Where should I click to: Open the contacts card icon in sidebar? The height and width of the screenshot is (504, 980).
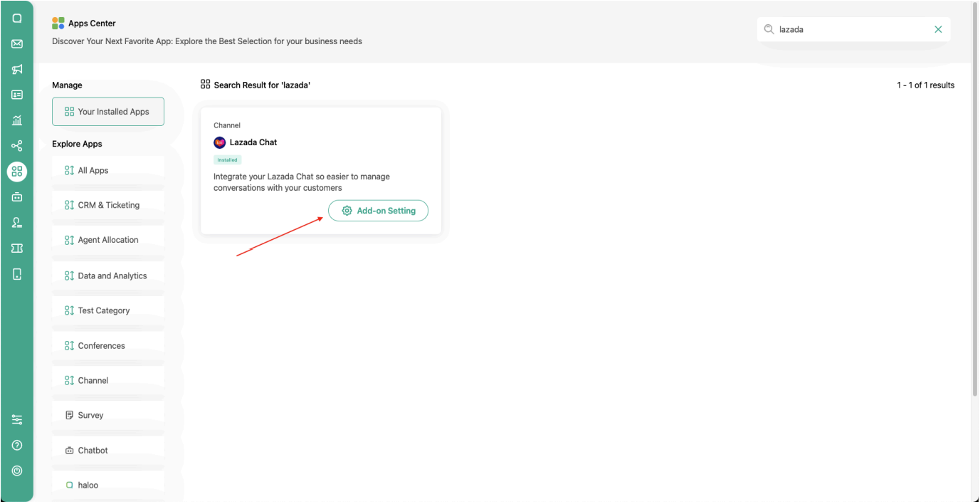(x=17, y=95)
